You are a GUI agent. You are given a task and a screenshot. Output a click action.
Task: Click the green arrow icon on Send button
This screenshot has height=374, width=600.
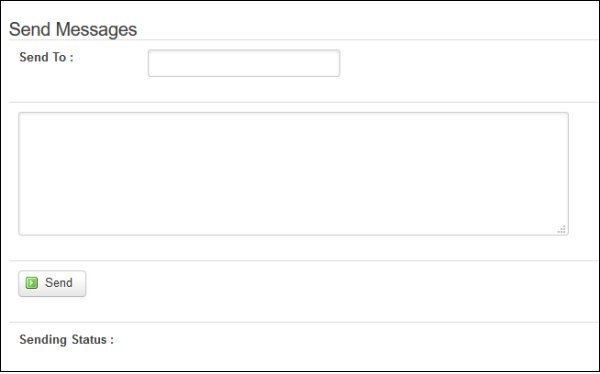32,283
